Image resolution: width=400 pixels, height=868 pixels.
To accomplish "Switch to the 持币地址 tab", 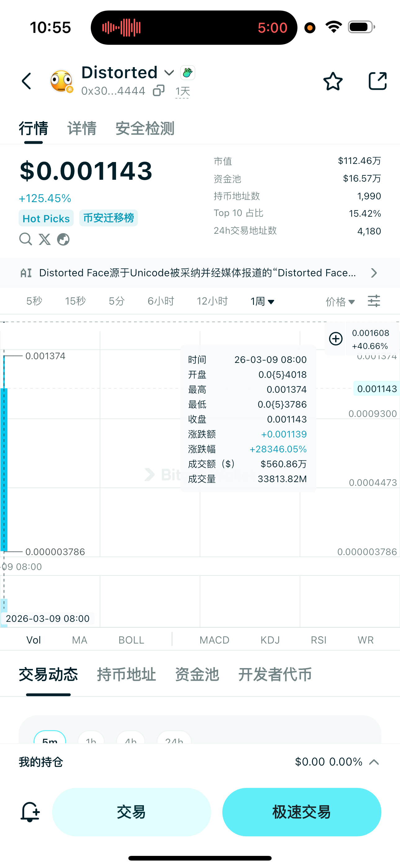I will [127, 675].
